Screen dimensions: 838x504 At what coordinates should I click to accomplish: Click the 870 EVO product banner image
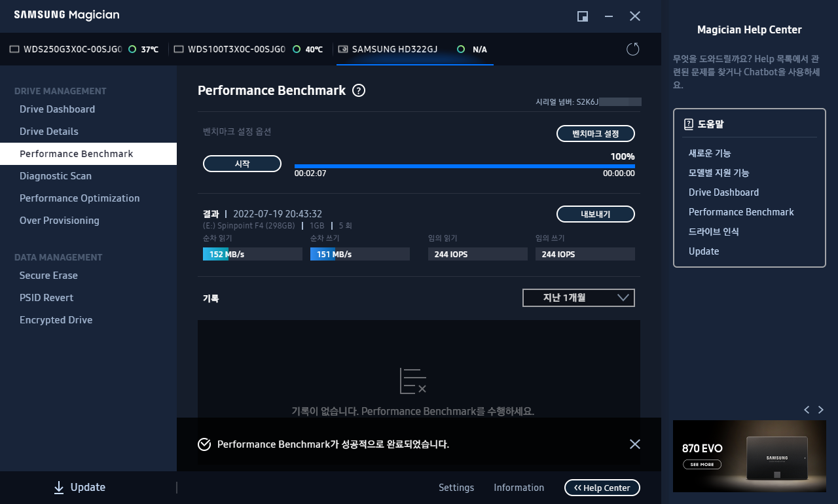coord(750,456)
